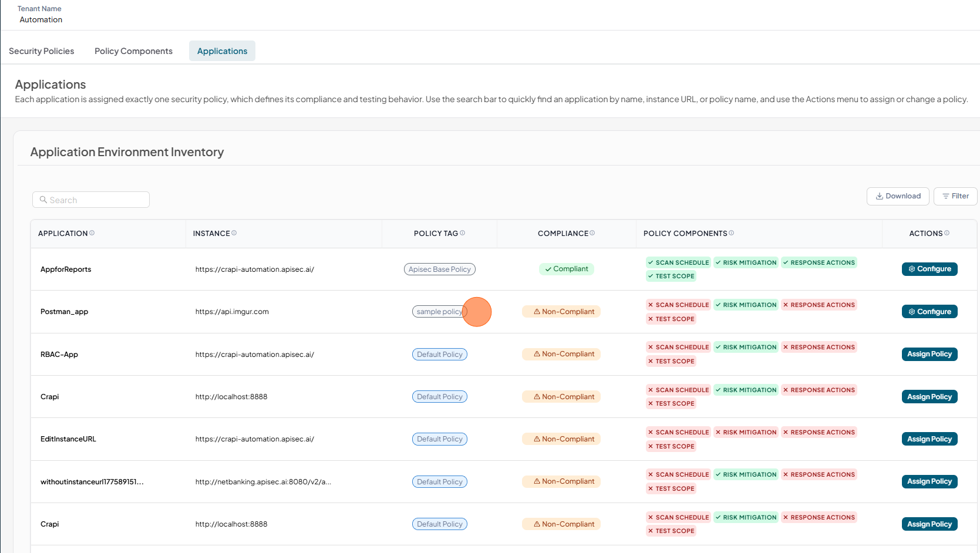Click the sample policy tag for Postman_app
The image size is (980, 553).
(x=440, y=312)
